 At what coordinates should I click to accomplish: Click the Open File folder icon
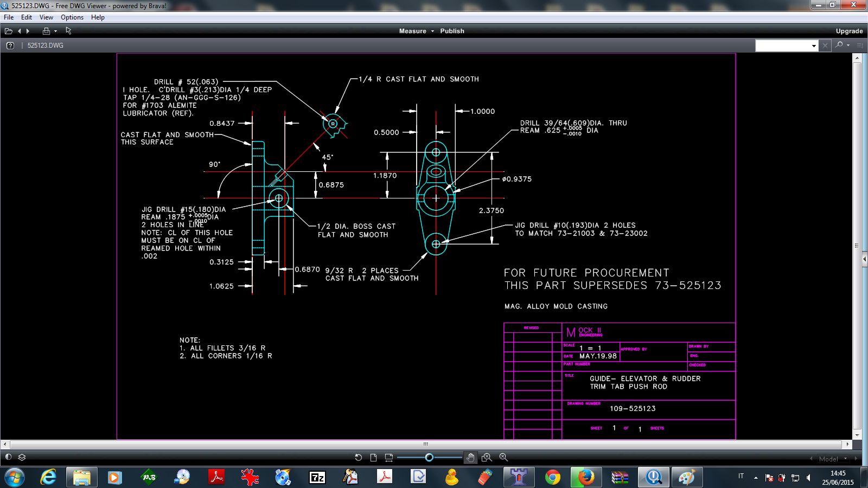(x=9, y=31)
